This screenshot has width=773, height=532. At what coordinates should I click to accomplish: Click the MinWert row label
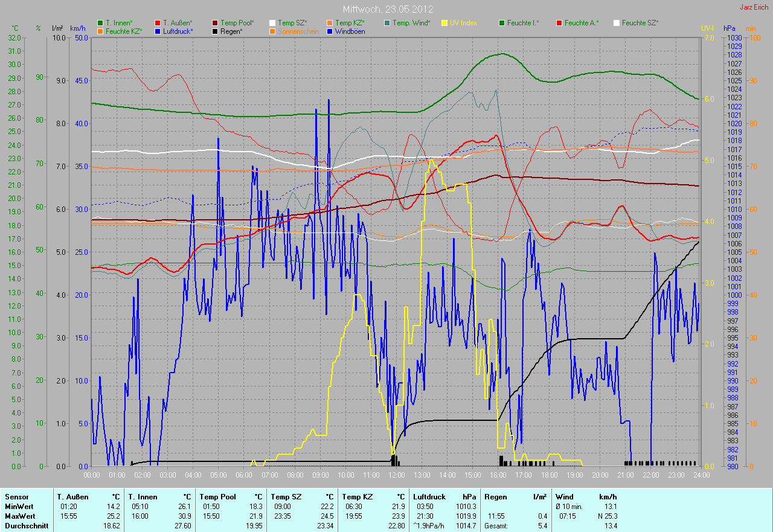[19, 507]
